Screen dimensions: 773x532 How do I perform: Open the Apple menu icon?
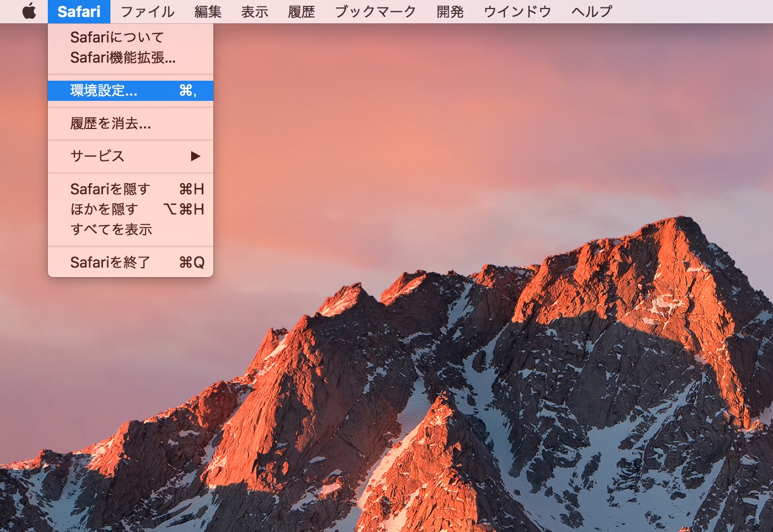coord(29,11)
